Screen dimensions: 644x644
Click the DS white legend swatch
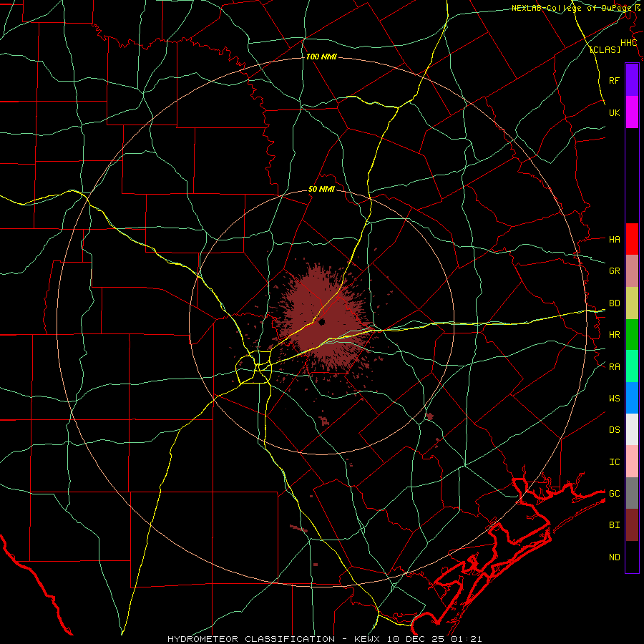632,429
